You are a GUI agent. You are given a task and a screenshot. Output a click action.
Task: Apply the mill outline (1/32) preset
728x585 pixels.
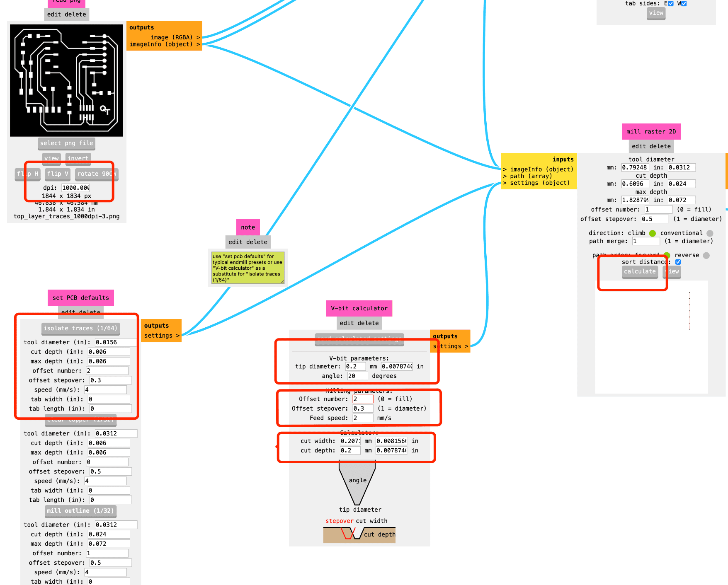click(80, 511)
